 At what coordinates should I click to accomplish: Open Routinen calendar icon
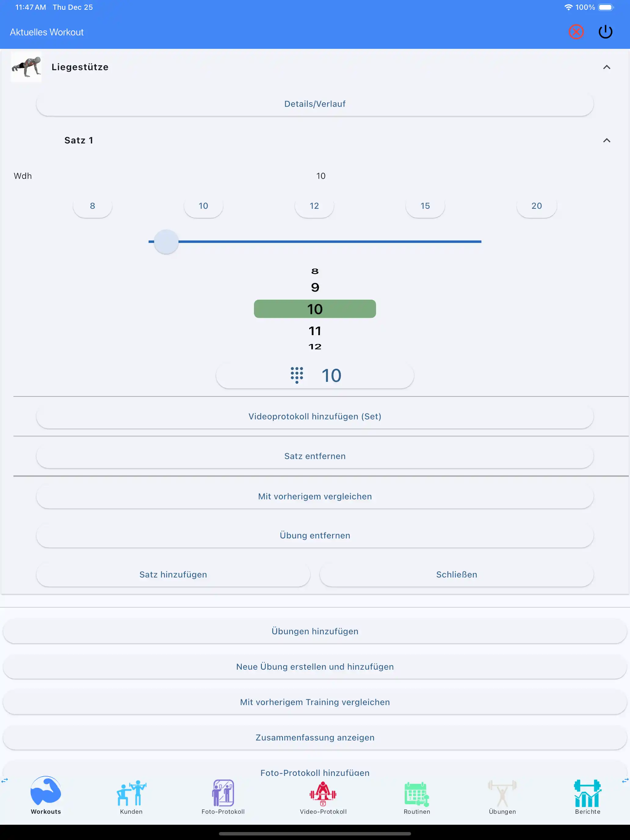417,794
